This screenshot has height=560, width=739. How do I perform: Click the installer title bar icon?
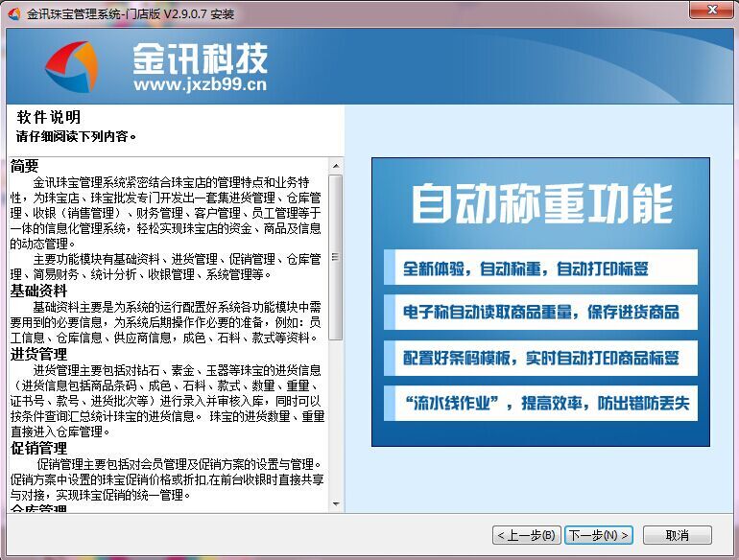pyautogui.click(x=14, y=13)
